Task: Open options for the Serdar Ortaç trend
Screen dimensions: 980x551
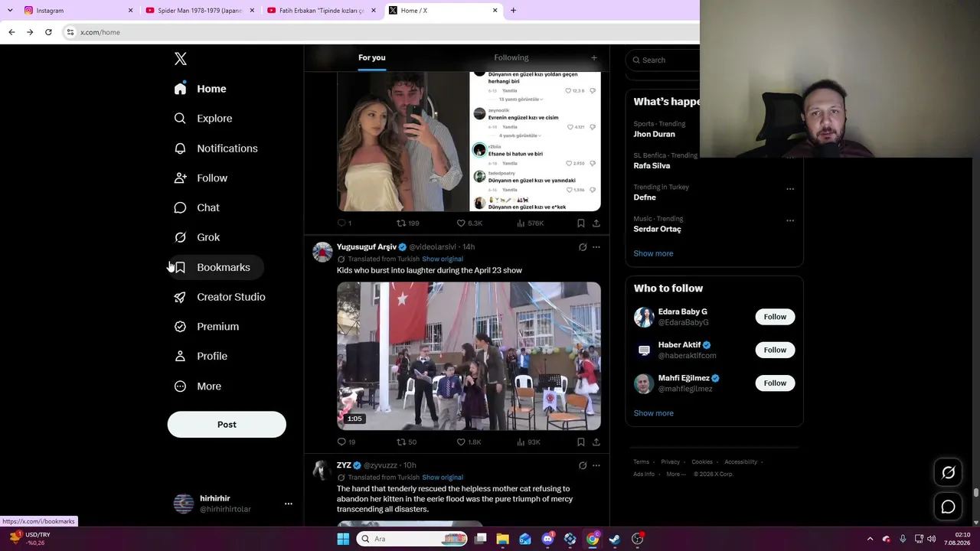Action: (x=790, y=220)
